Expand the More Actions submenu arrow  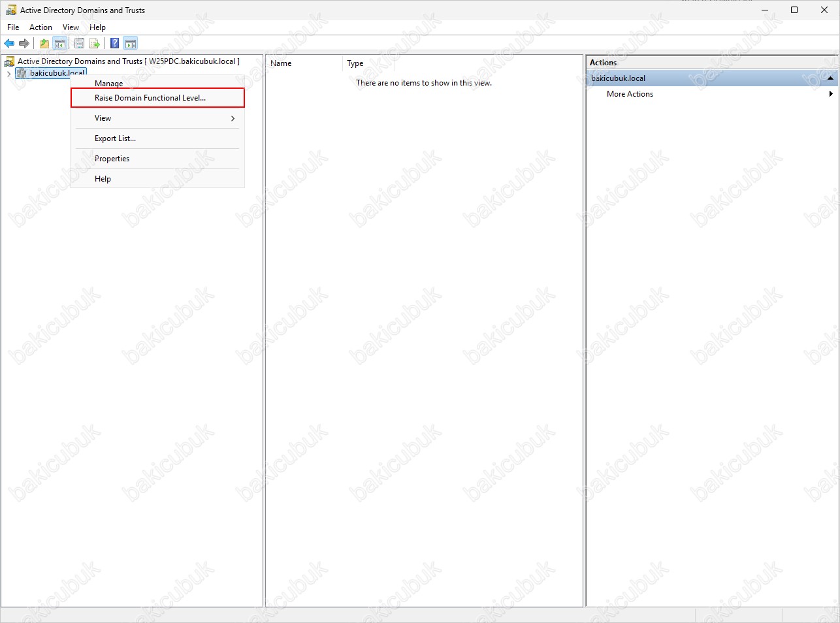pos(831,94)
